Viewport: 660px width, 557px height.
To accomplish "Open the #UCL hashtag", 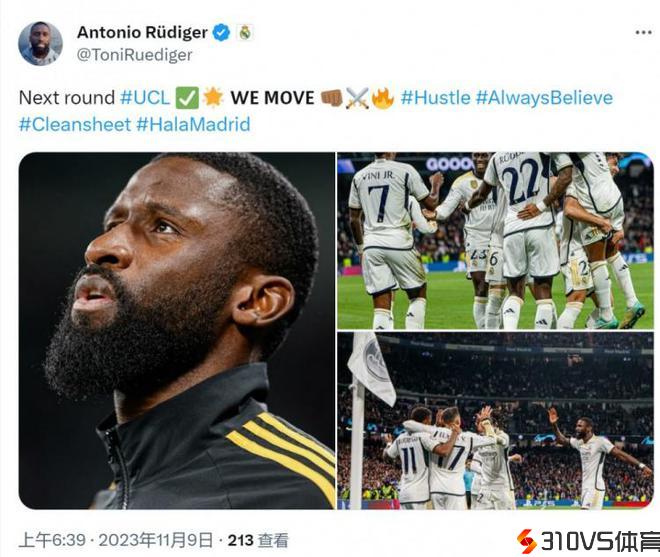I will tap(145, 98).
